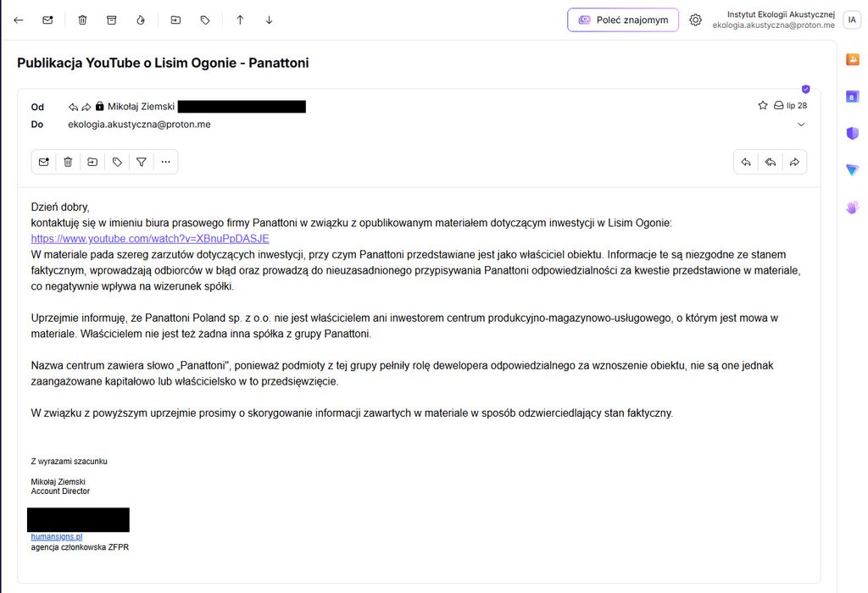
Task: Open the filter menu in message toolbar
Action: pos(142,162)
